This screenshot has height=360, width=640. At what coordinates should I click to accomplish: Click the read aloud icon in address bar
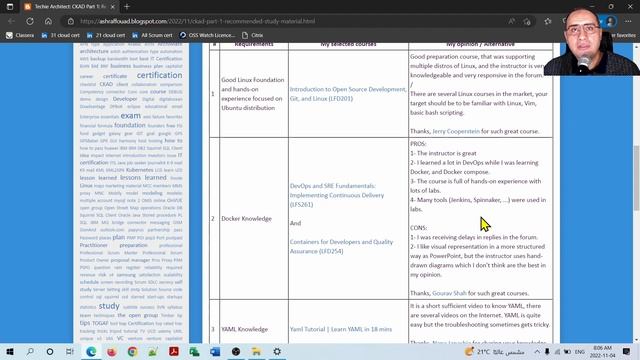[x=511, y=21]
